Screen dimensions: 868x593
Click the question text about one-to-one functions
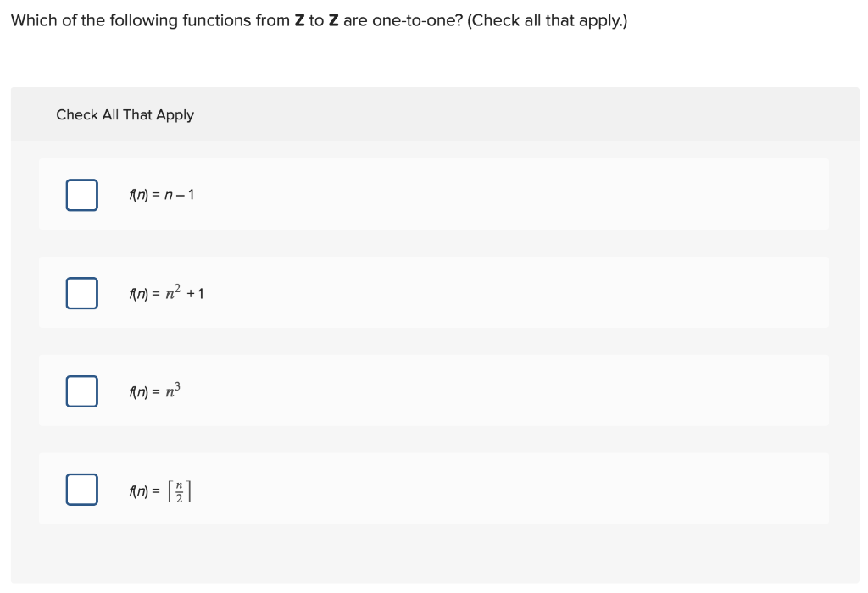[x=318, y=19]
